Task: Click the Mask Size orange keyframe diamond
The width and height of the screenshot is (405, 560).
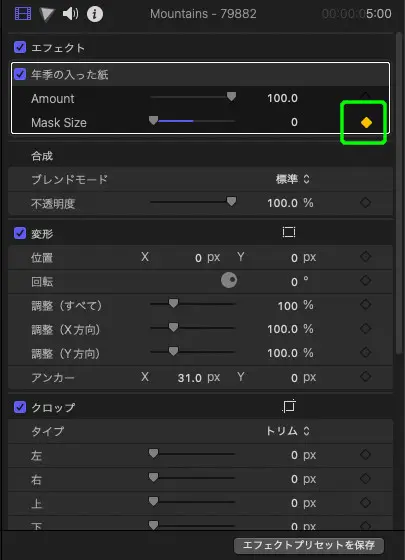Action: tap(366, 122)
